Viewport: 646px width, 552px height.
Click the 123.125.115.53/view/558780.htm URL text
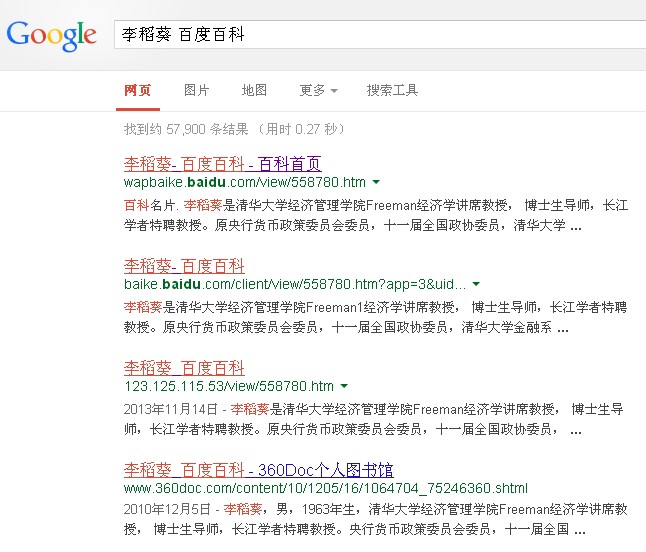[x=229, y=386]
